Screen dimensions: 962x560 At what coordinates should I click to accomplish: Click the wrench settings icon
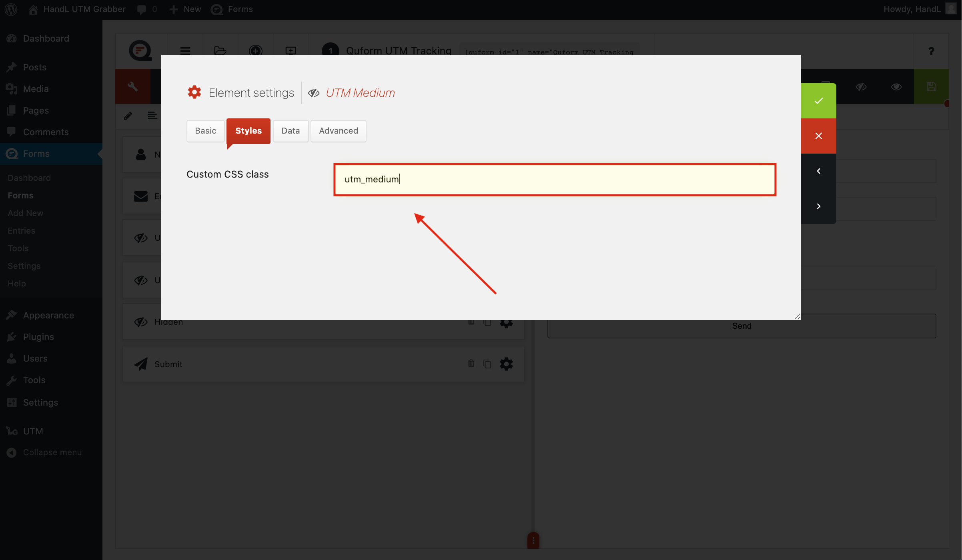tap(133, 86)
